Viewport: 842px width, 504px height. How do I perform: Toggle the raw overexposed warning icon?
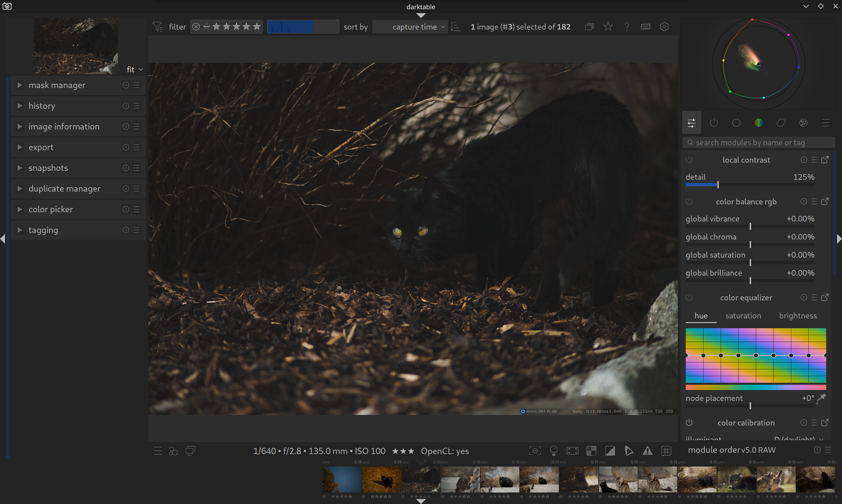tap(591, 451)
